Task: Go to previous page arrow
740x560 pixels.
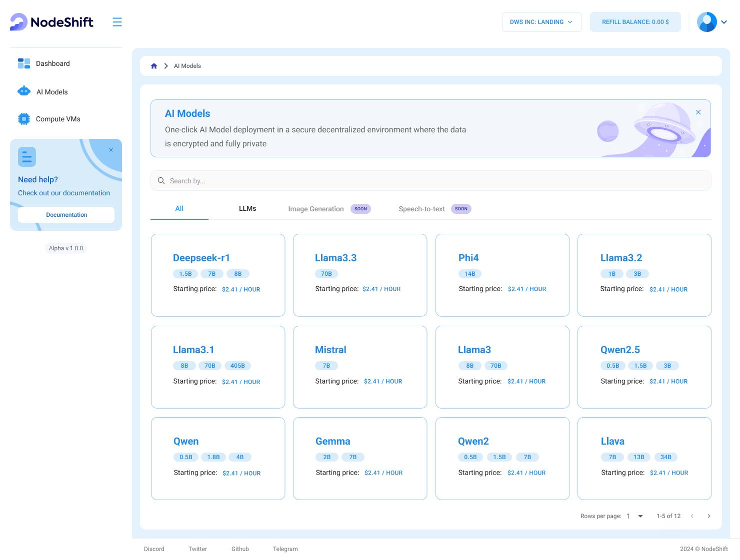Action: point(692,516)
